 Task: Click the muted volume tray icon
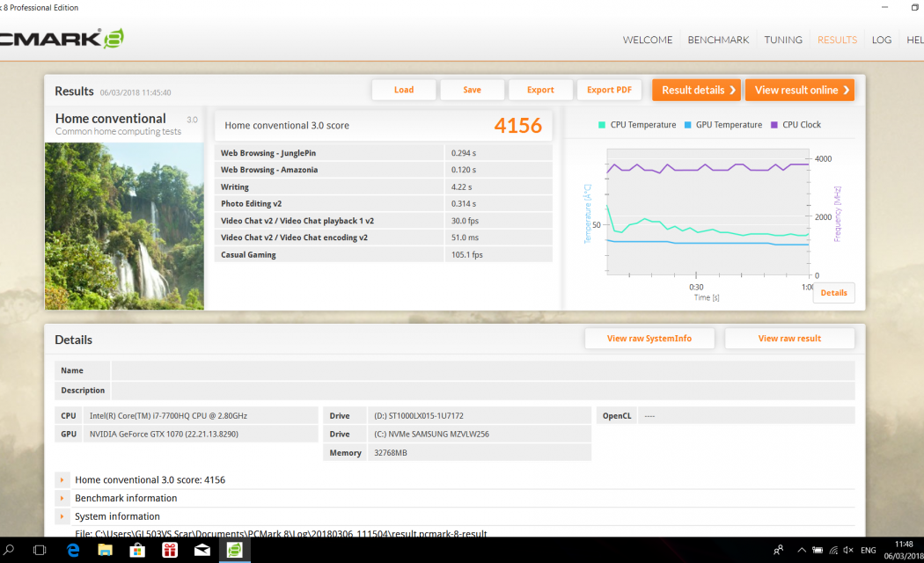[848, 550]
